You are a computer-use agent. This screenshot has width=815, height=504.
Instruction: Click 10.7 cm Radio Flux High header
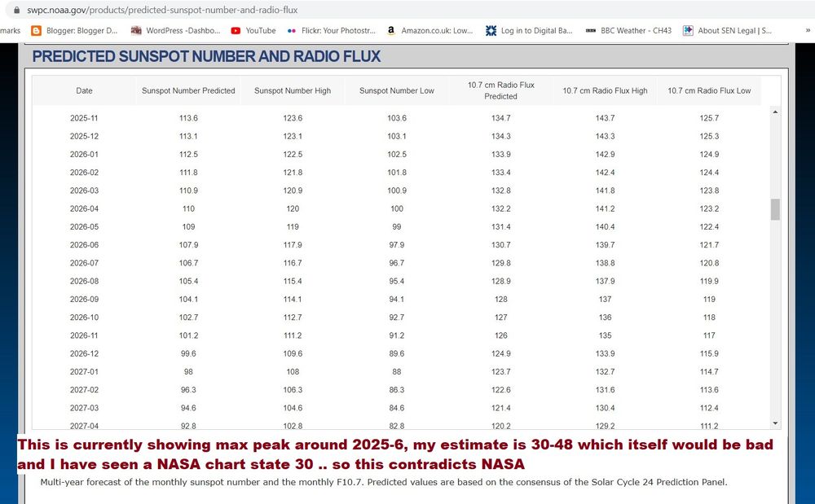pos(605,90)
